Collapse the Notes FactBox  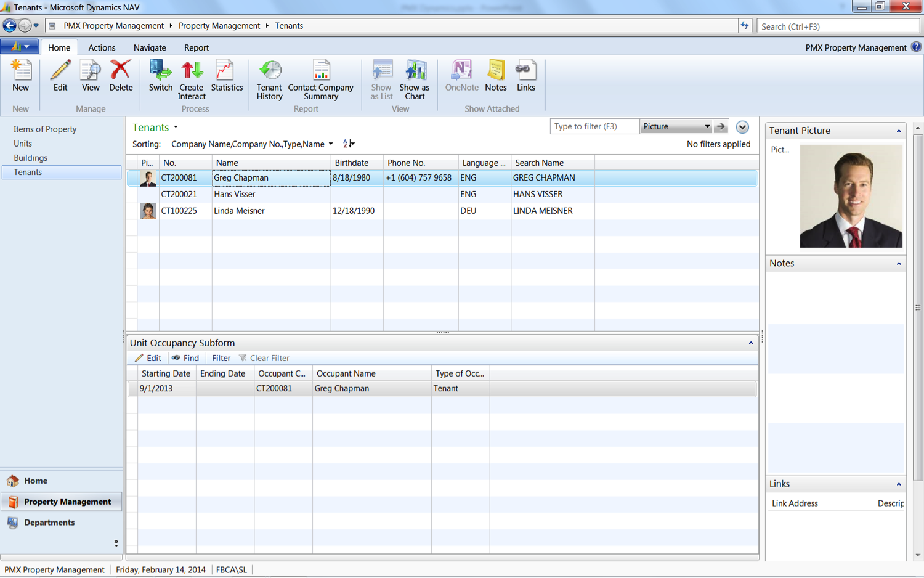(899, 263)
